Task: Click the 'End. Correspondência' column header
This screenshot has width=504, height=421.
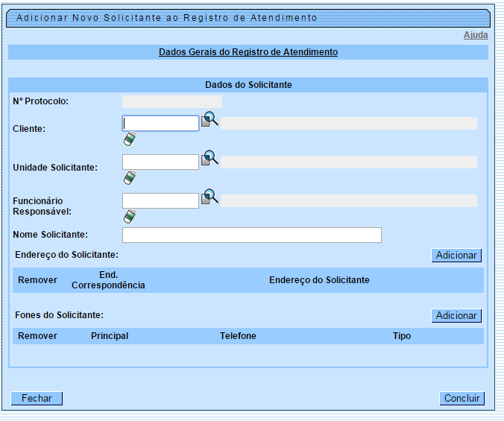Action: [x=108, y=280]
